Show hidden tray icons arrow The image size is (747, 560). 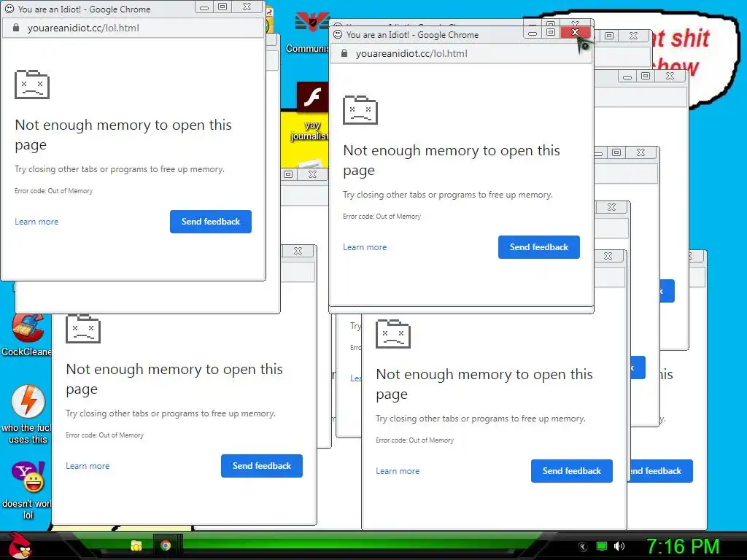click(583, 547)
